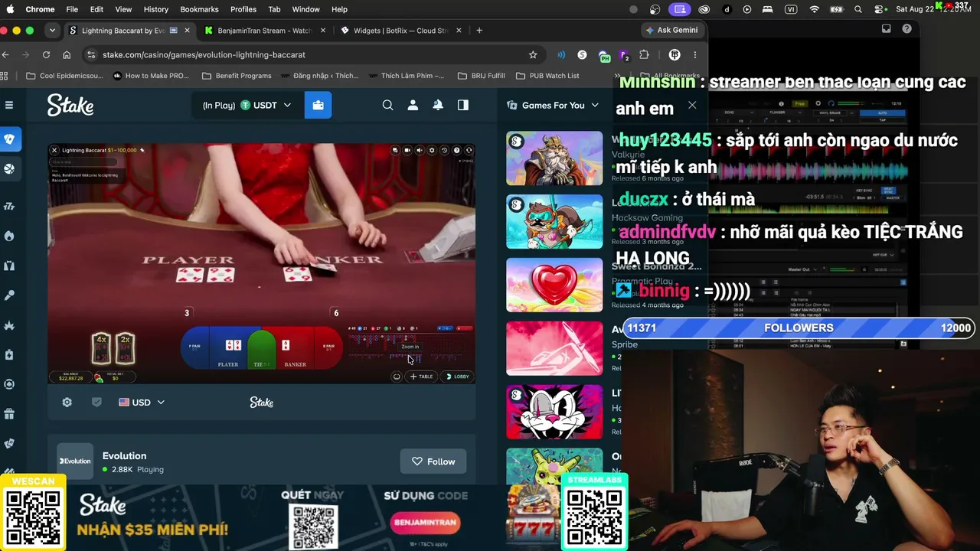980x551 pixels.
Task: Open the Chrome History menu
Action: [x=155, y=9]
